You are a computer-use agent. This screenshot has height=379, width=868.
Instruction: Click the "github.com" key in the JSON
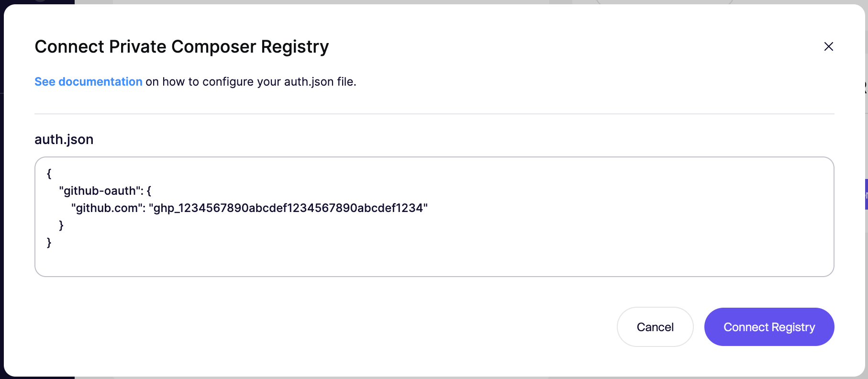108,208
